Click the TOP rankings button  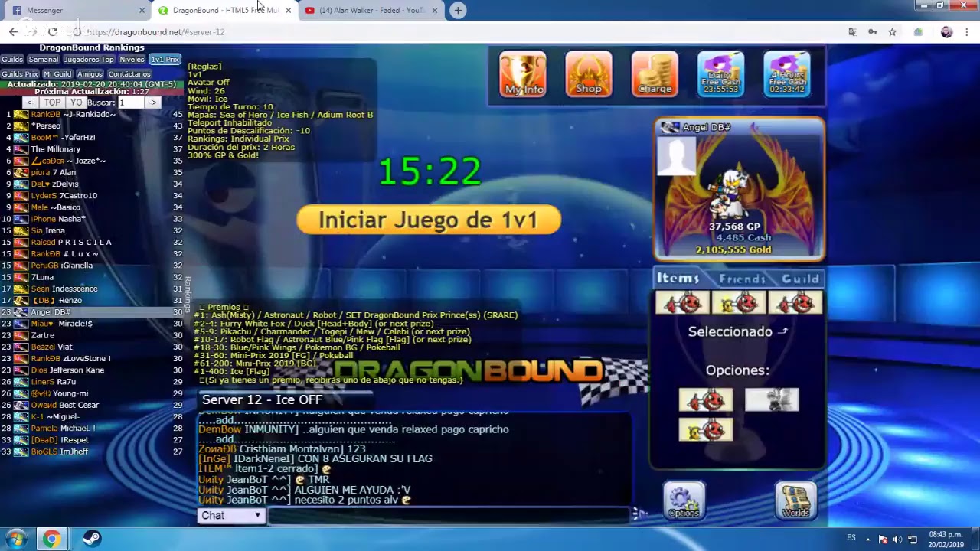pos(52,103)
